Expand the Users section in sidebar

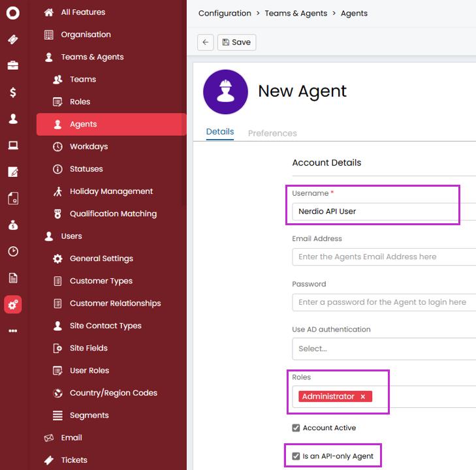(x=71, y=236)
